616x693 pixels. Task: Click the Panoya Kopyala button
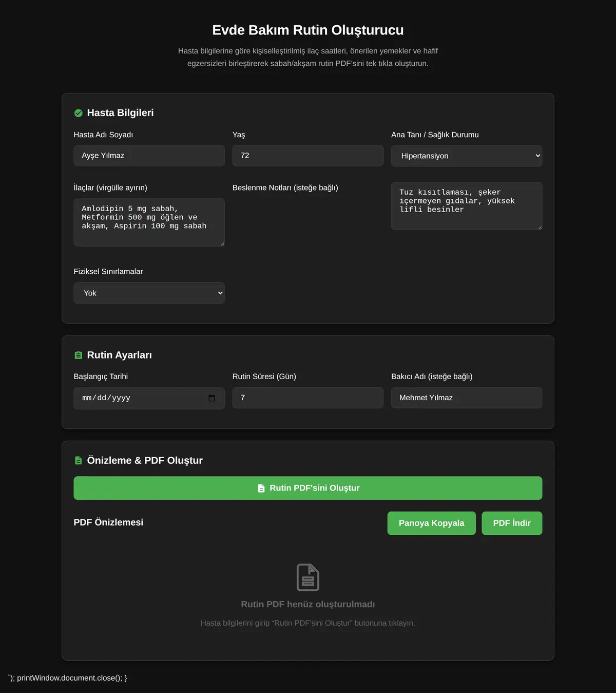(432, 523)
